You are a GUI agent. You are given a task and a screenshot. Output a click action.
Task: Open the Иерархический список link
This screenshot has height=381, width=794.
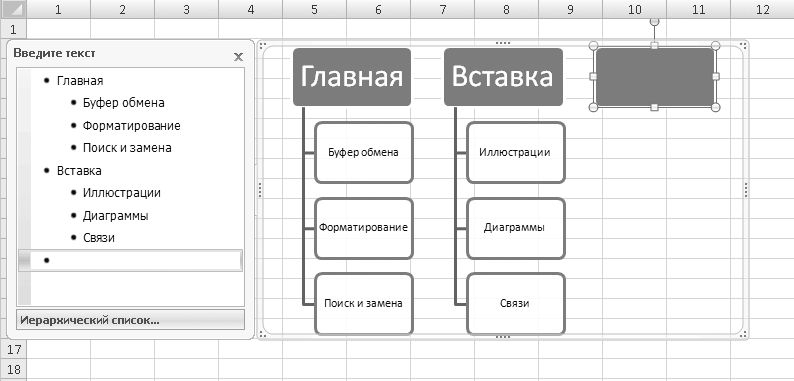[131, 320]
